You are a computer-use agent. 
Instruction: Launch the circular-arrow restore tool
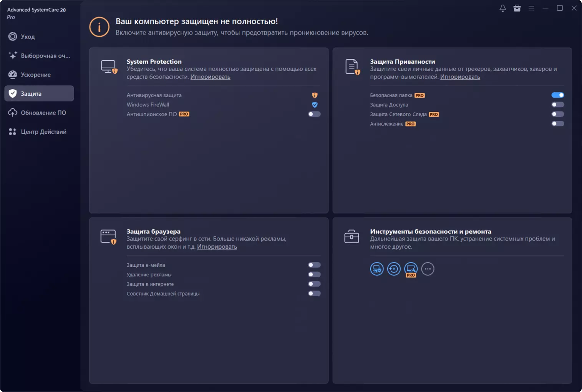394,269
